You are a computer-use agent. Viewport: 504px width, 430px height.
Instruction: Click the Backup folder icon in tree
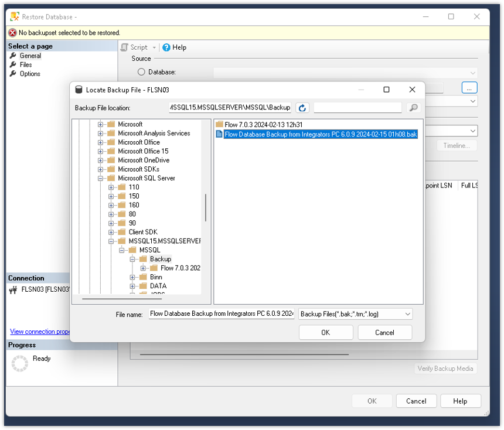[x=143, y=259]
